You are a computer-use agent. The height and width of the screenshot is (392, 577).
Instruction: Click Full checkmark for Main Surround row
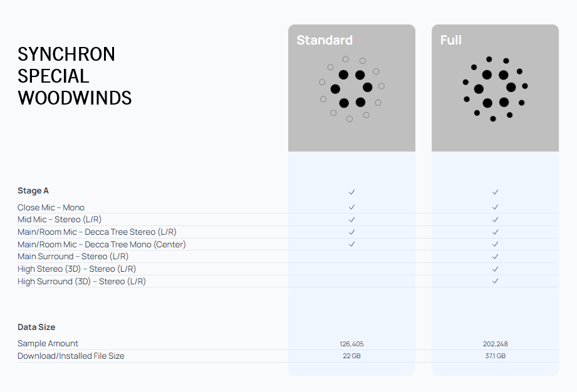coord(495,256)
